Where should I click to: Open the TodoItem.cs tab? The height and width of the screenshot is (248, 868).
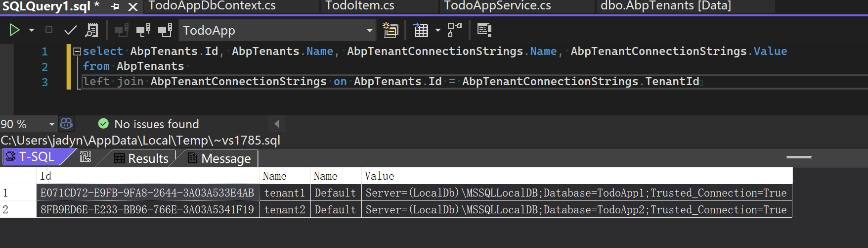360,6
